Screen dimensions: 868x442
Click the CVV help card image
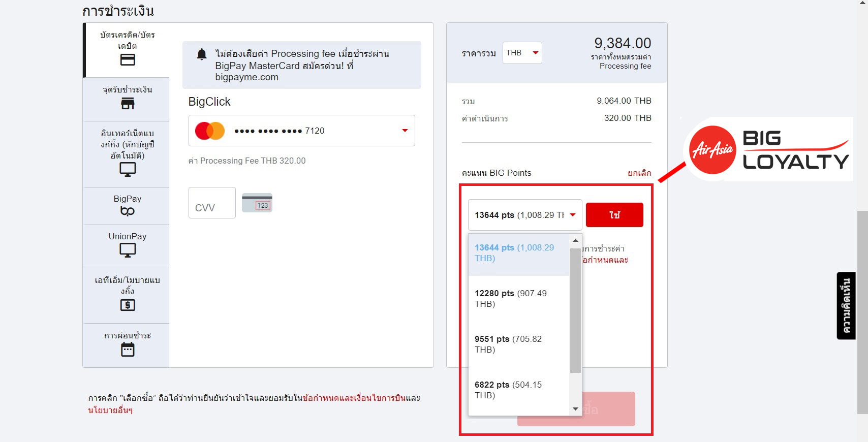tap(257, 203)
